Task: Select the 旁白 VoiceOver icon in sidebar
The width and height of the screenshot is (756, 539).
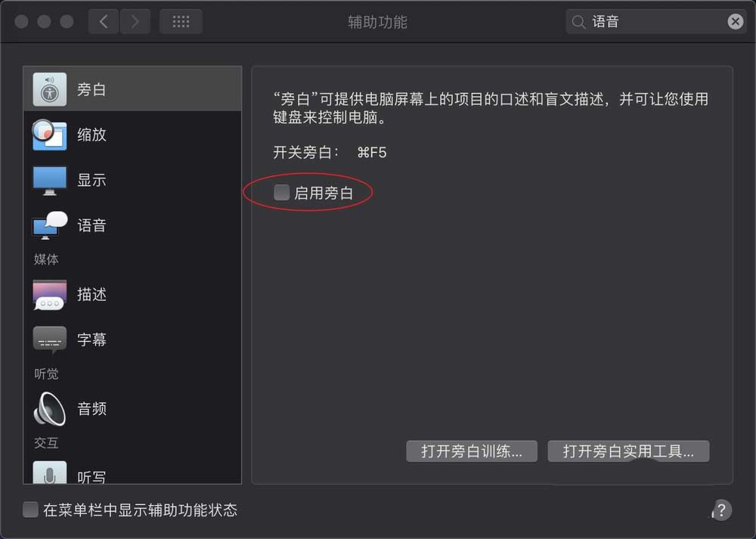Action: pyautogui.click(x=50, y=89)
